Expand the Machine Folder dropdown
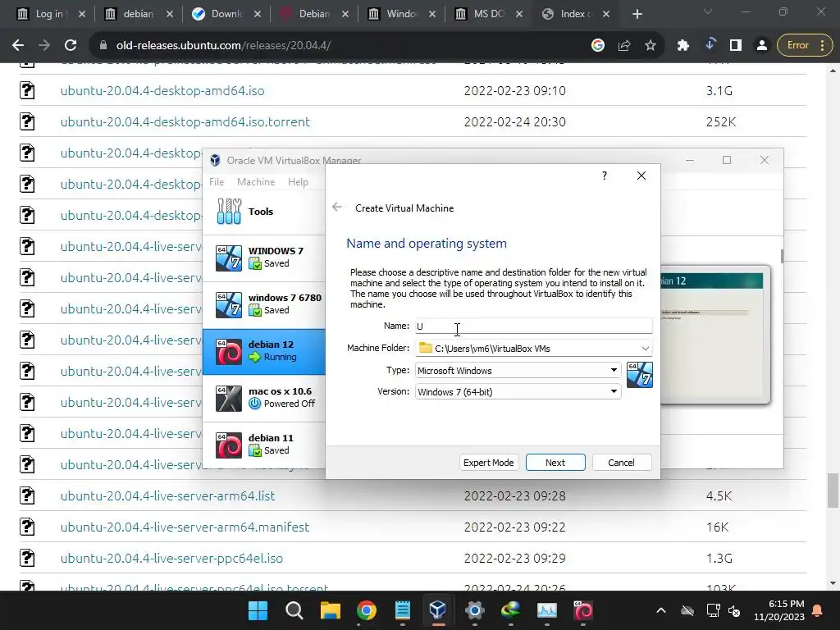 pyautogui.click(x=645, y=348)
